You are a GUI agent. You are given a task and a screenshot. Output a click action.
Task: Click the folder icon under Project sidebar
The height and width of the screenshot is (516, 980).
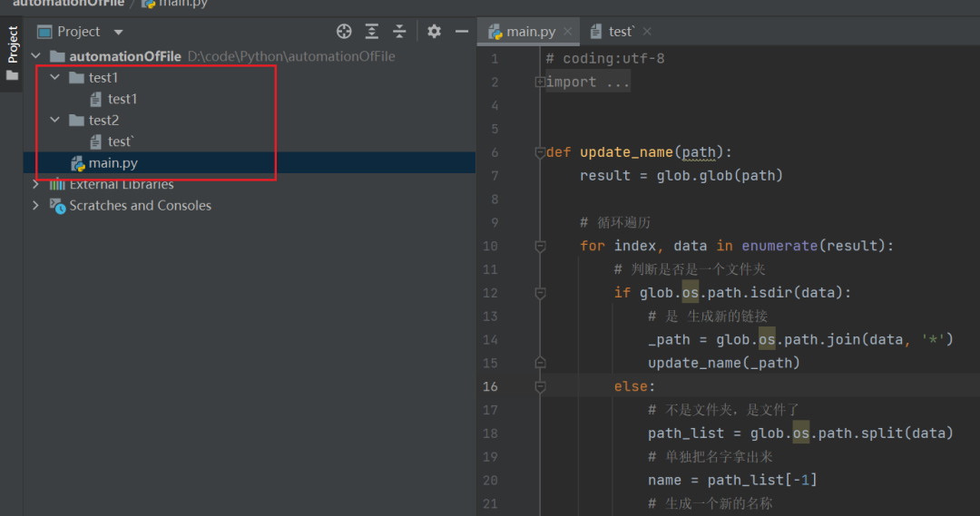pos(12,75)
